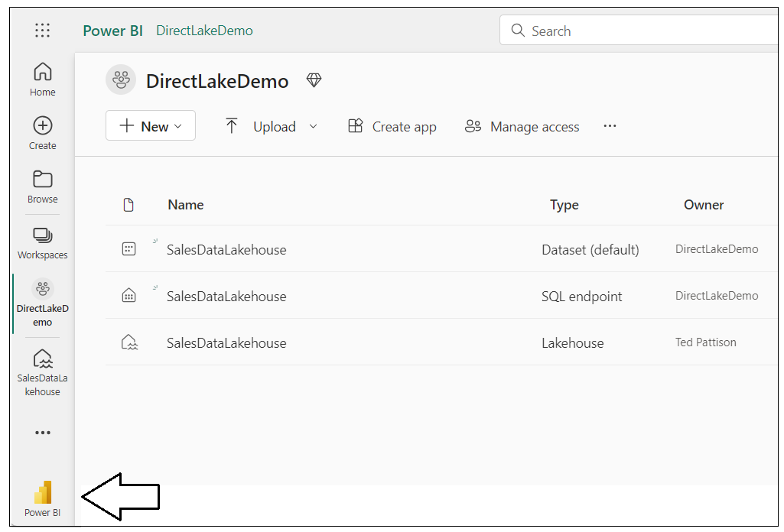784x532 pixels.
Task: Click the dataset icon for SalesDataLakehouse
Action: 129,248
